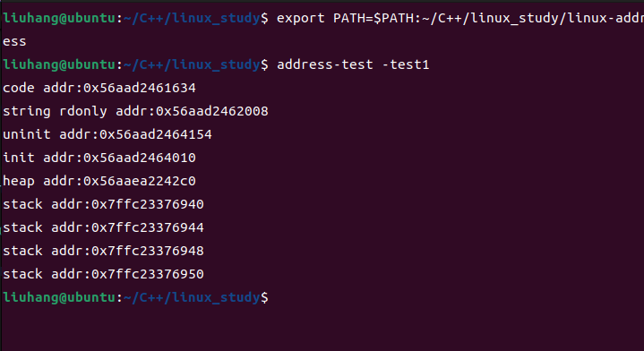
Task: Click the hex value 0x56aaea2242c0
Action: (140, 181)
